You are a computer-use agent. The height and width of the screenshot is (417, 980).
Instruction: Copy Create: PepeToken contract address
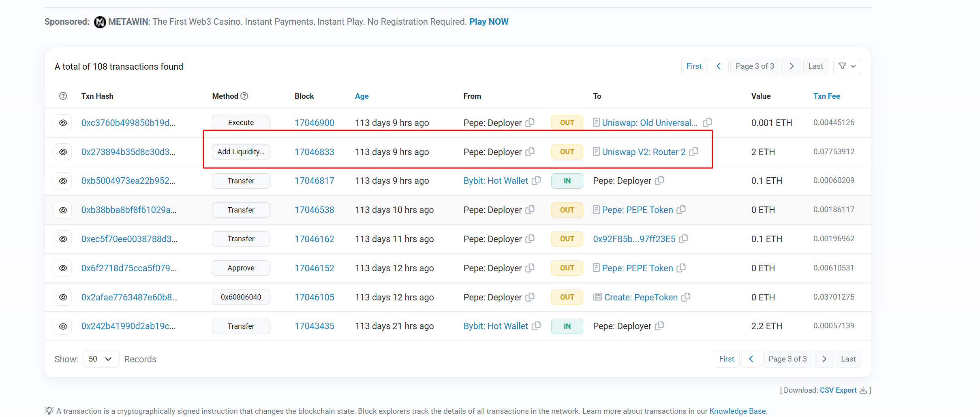click(686, 297)
